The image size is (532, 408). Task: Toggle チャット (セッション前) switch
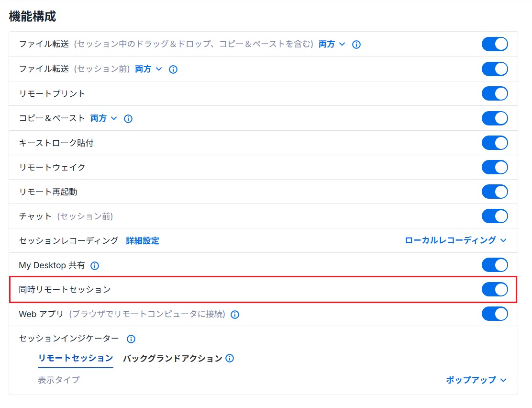[x=495, y=216]
